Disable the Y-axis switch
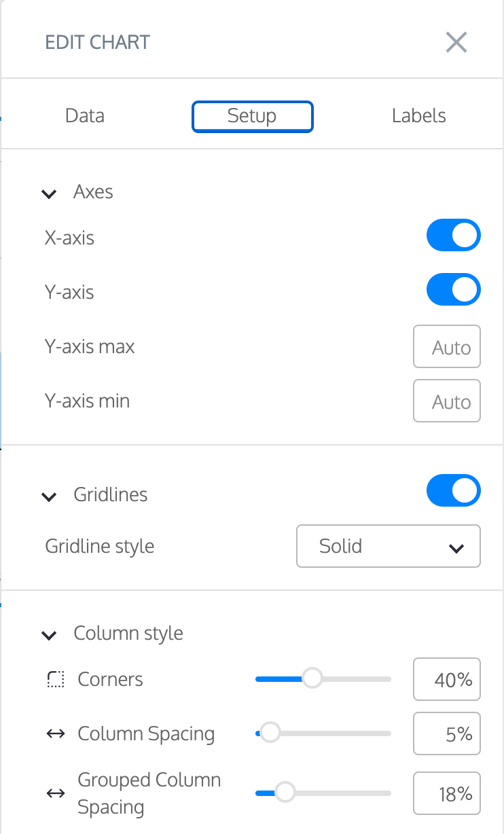Image resolution: width=504 pixels, height=834 pixels. point(454,290)
